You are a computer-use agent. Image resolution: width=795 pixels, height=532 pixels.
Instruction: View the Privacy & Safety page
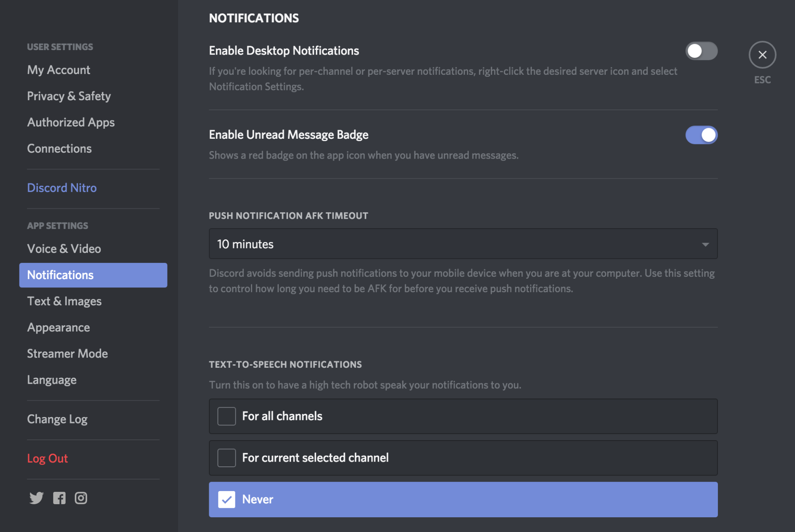tap(69, 96)
